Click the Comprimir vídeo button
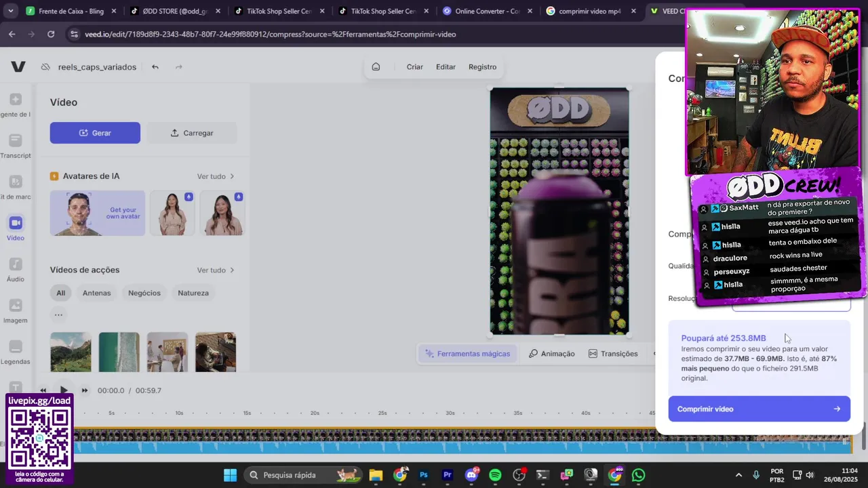 [x=759, y=409]
